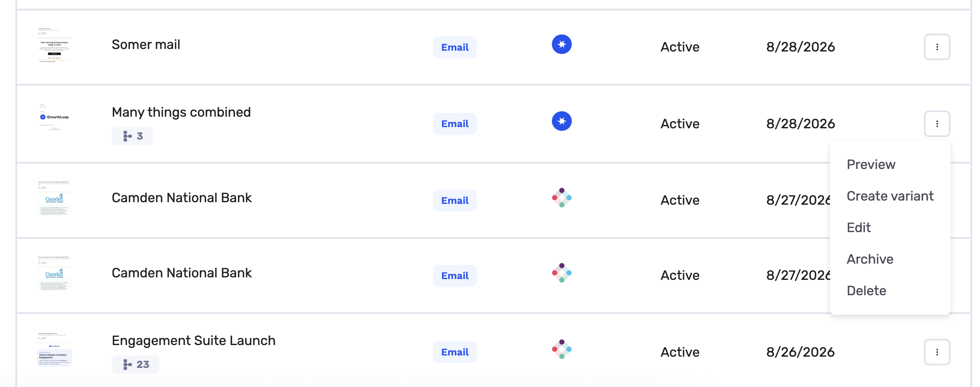The width and height of the screenshot is (980, 387).
Task: Select Delete in the context menu
Action: pos(866,291)
